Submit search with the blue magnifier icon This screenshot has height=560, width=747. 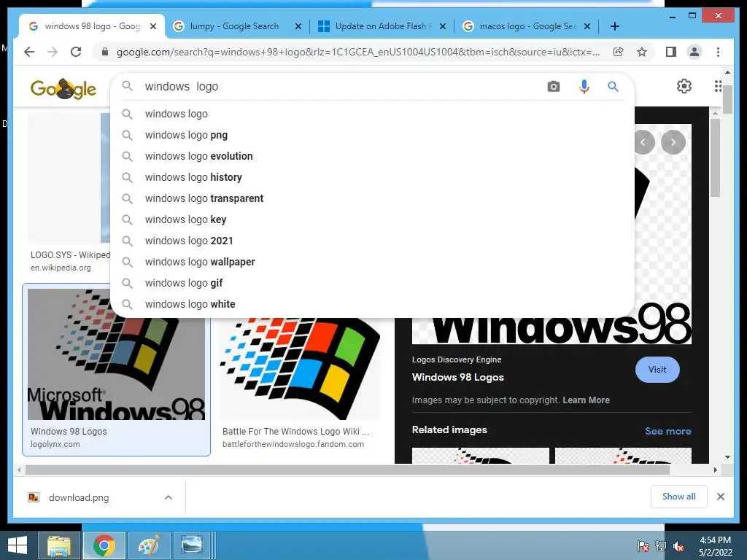click(x=613, y=87)
